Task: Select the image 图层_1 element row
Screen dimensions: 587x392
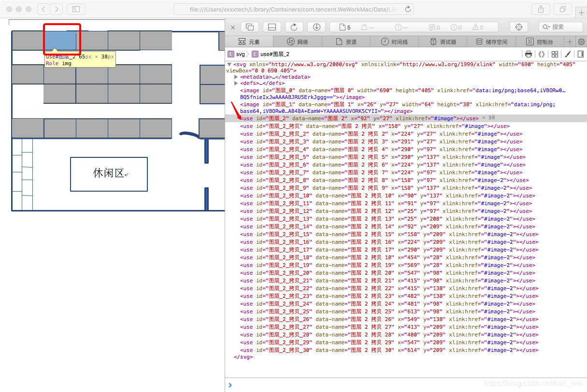Action: (406, 108)
